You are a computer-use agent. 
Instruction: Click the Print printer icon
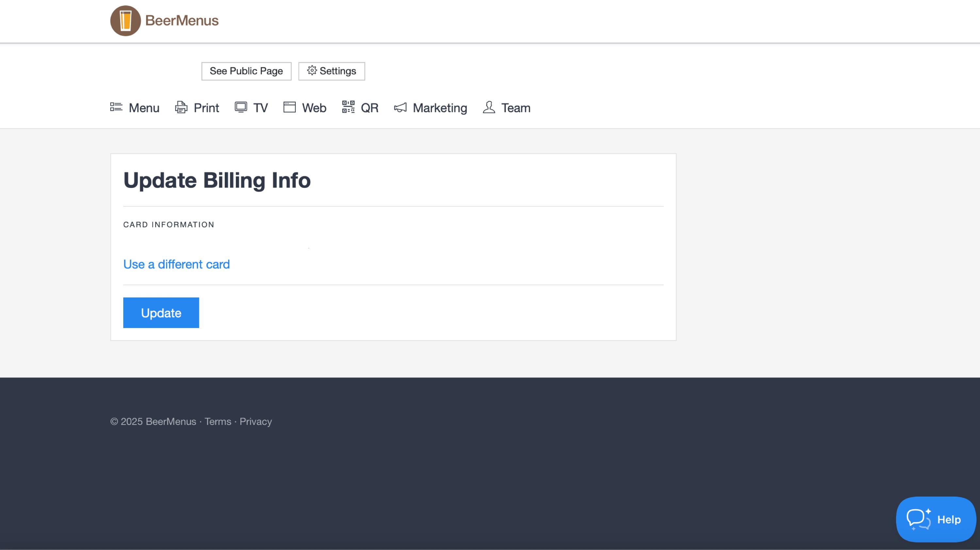point(181,108)
